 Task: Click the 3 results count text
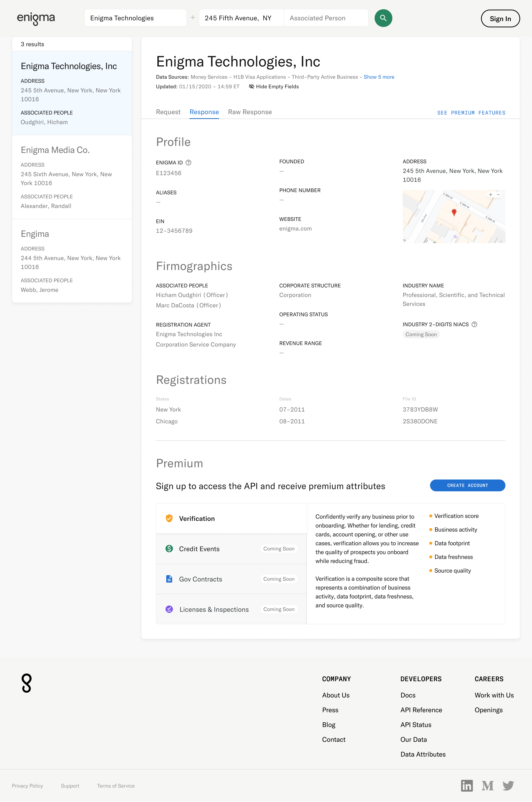(x=32, y=44)
